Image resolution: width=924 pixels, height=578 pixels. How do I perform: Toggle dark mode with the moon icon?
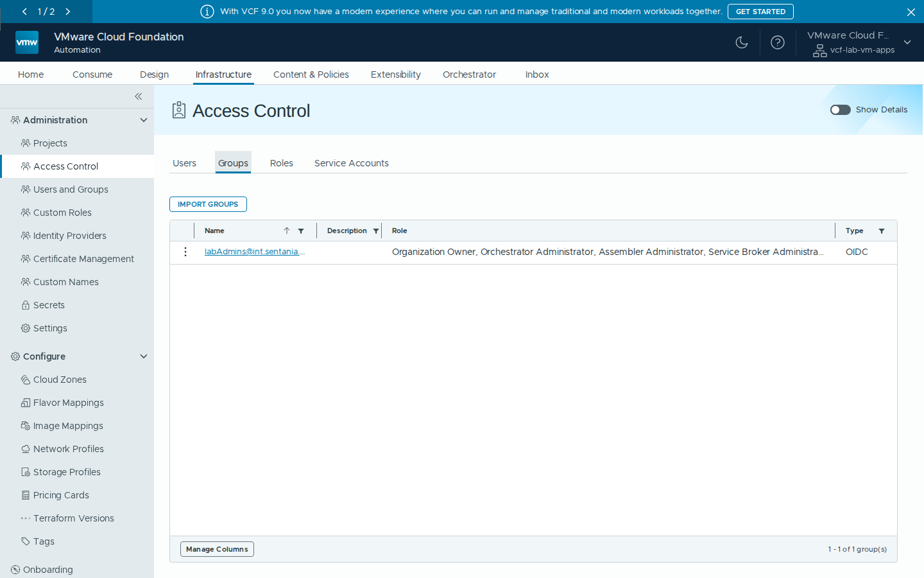click(742, 42)
